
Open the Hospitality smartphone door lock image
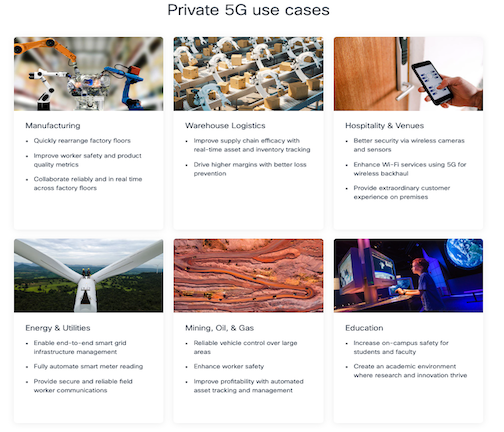(408, 74)
